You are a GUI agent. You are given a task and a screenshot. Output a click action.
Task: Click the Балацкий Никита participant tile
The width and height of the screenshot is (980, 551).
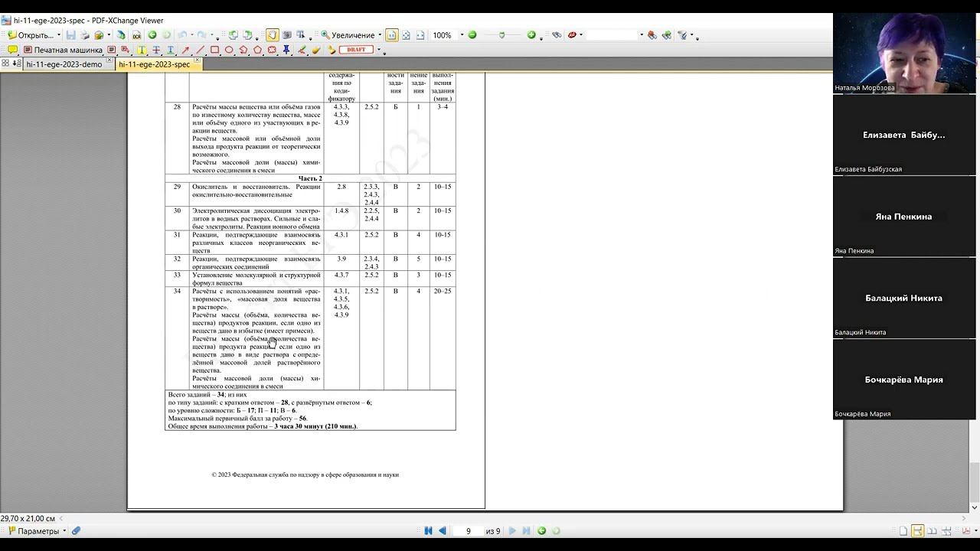[x=904, y=298]
